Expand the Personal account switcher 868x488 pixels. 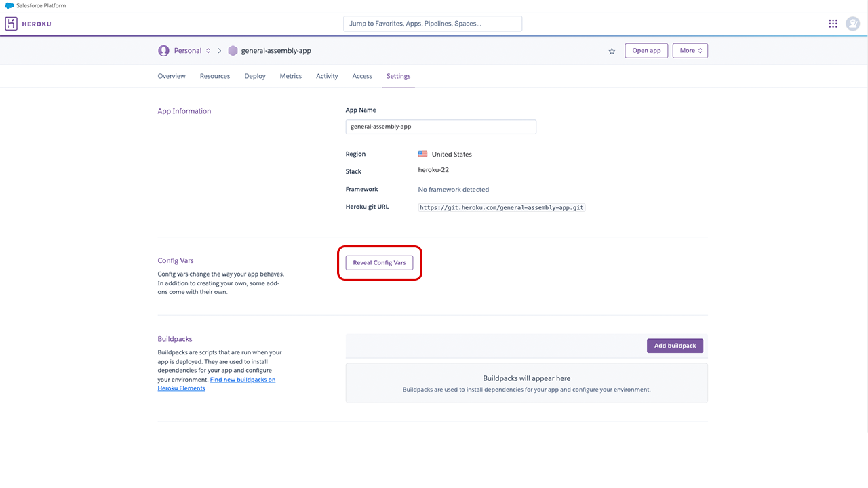[208, 51]
